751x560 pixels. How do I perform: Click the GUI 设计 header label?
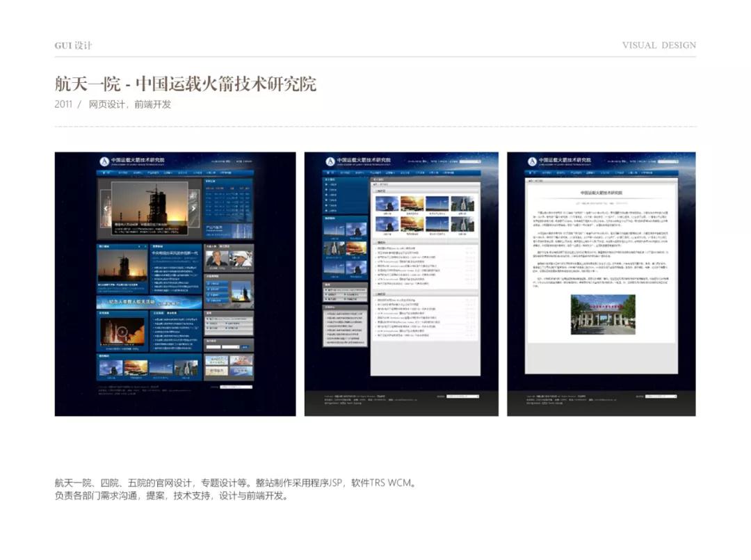tap(73, 45)
